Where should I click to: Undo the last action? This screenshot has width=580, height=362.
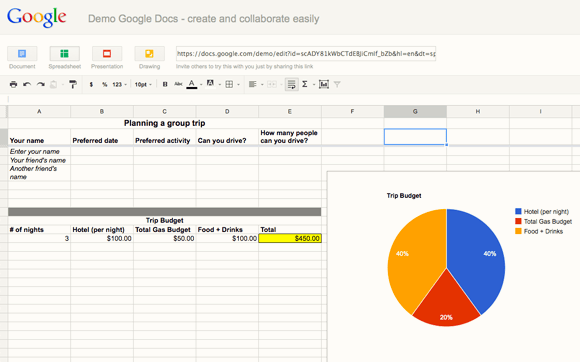[x=27, y=84]
